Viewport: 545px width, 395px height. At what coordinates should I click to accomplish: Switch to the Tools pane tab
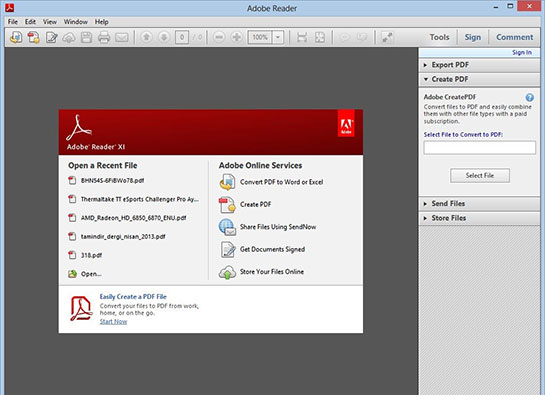(x=439, y=37)
